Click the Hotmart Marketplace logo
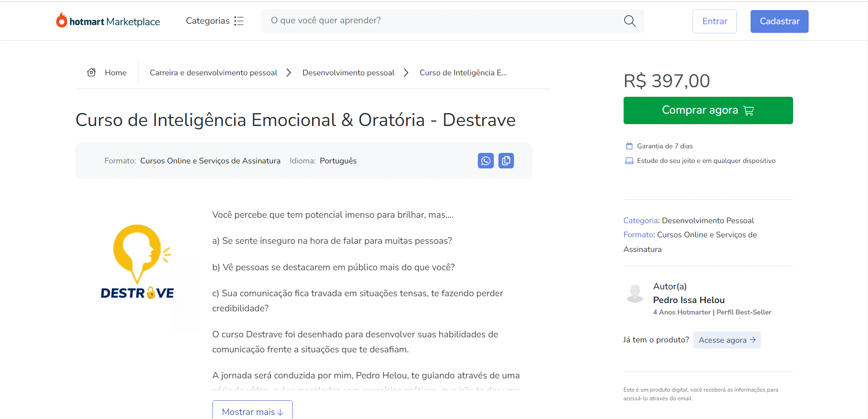This screenshot has width=868, height=419. coord(108,21)
